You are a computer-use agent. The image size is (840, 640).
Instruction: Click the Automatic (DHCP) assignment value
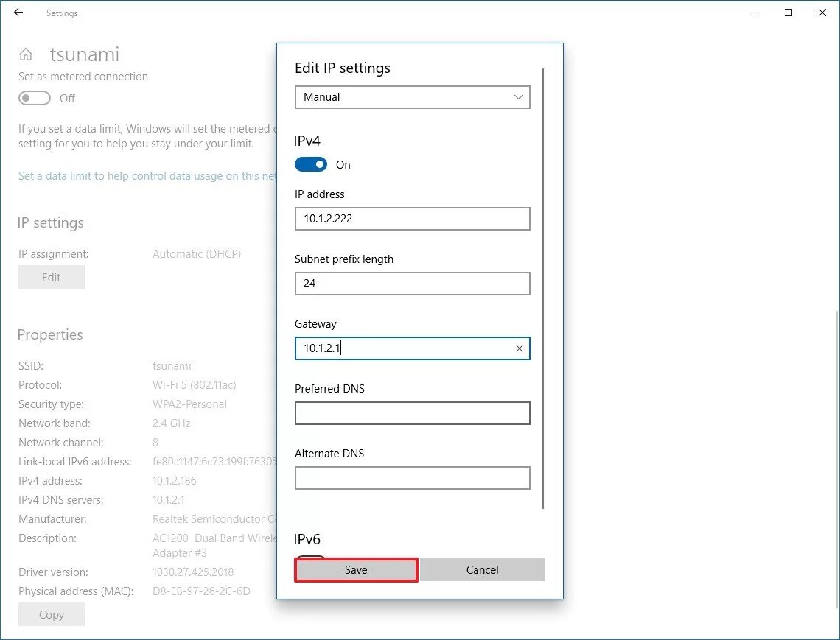point(197,254)
